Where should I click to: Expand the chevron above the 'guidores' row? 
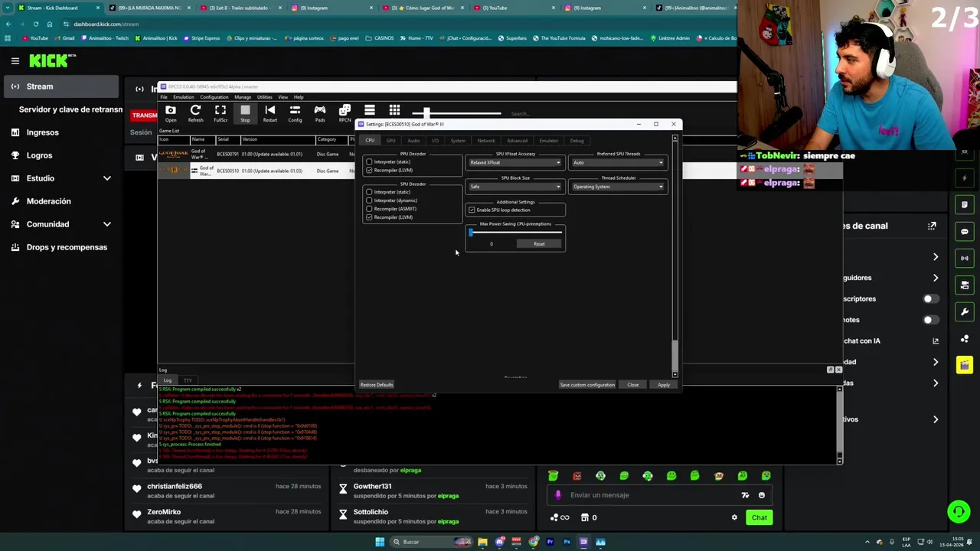pyautogui.click(x=936, y=257)
